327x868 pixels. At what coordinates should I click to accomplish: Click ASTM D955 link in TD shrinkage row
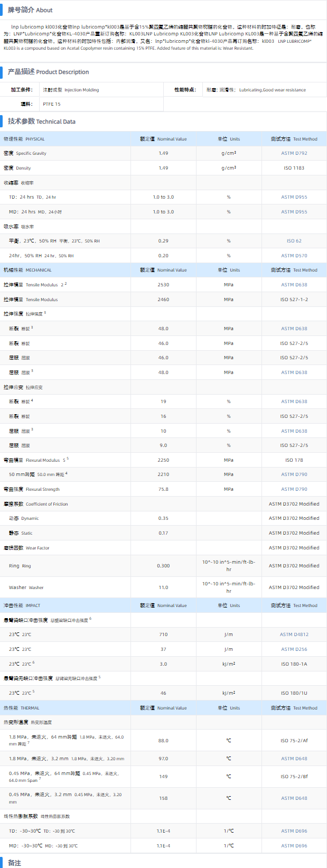(294, 197)
